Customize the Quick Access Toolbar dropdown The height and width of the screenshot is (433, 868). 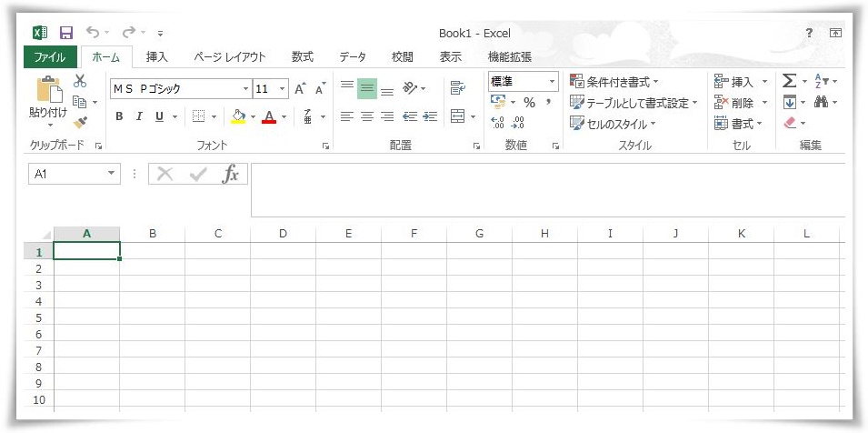pos(160,34)
